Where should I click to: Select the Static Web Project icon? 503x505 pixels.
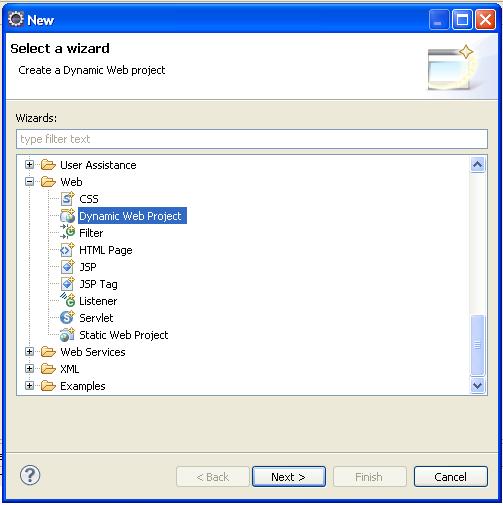[67, 335]
